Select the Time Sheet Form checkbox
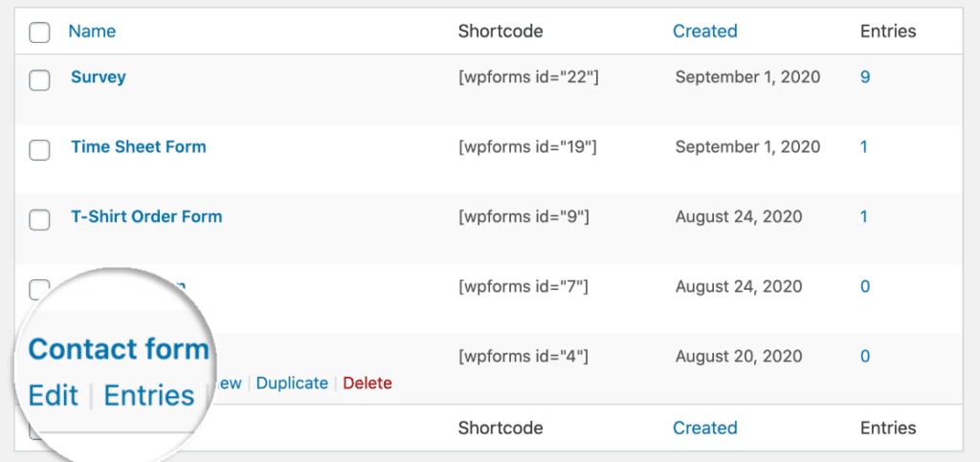 (39, 150)
